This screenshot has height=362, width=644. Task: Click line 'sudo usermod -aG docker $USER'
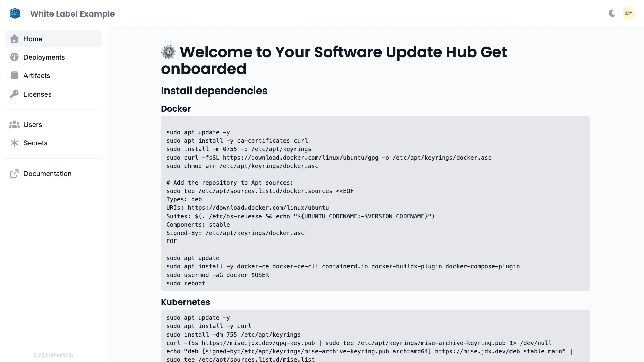[217, 275]
